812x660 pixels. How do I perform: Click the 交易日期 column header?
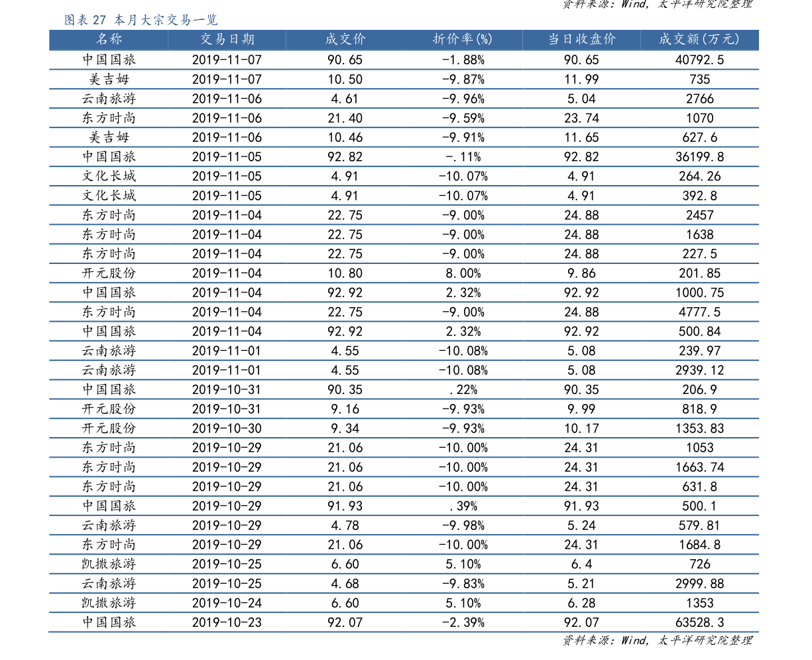[227, 39]
